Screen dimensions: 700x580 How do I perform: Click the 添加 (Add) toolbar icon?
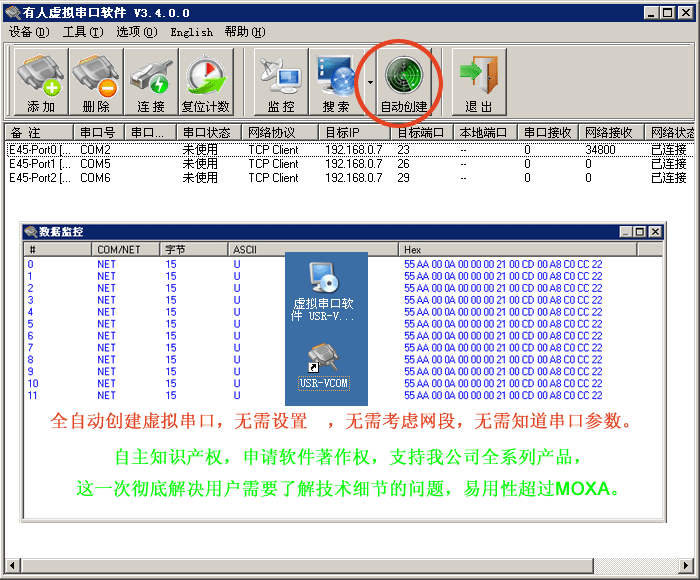41,82
